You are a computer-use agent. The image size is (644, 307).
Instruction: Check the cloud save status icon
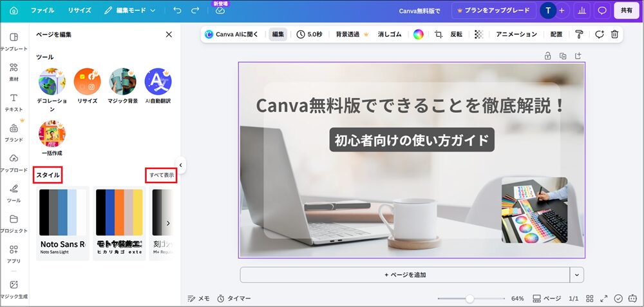pos(220,11)
